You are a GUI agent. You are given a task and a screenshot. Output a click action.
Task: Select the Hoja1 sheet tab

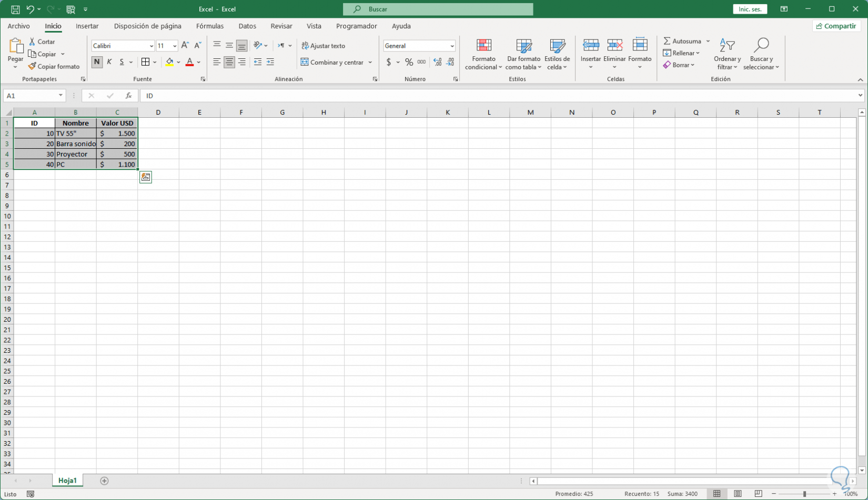point(68,481)
